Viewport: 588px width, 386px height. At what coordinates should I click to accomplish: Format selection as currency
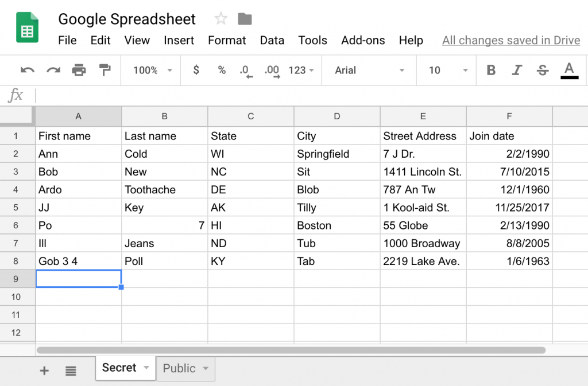(x=195, y=70)
